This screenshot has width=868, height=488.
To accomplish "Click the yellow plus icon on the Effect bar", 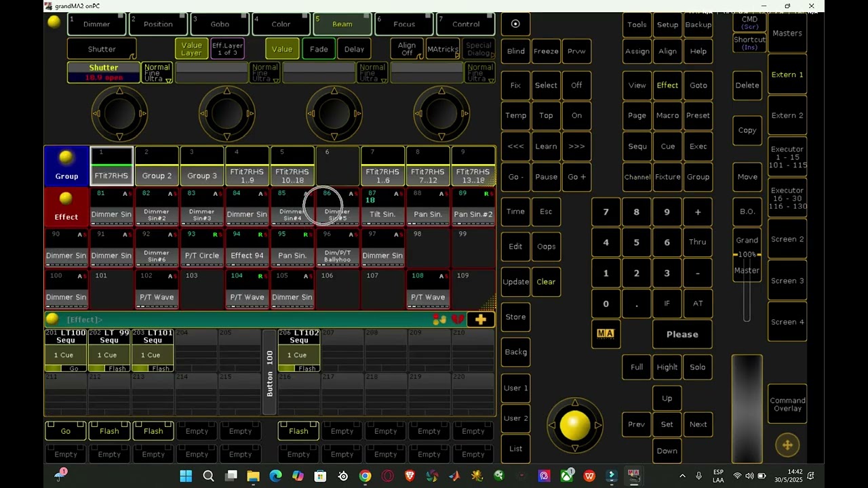I will click(481, 319).
